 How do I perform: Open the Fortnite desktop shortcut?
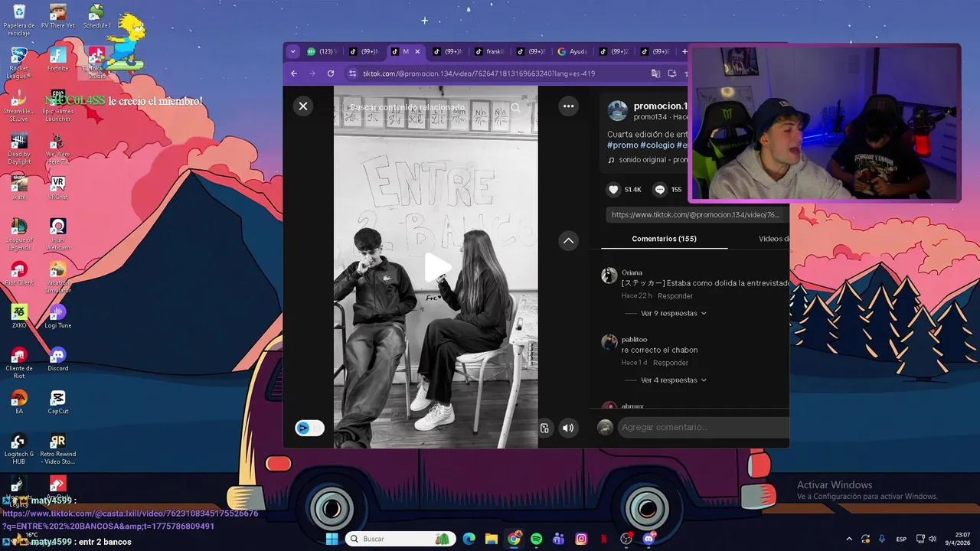[x=57, y=60]
